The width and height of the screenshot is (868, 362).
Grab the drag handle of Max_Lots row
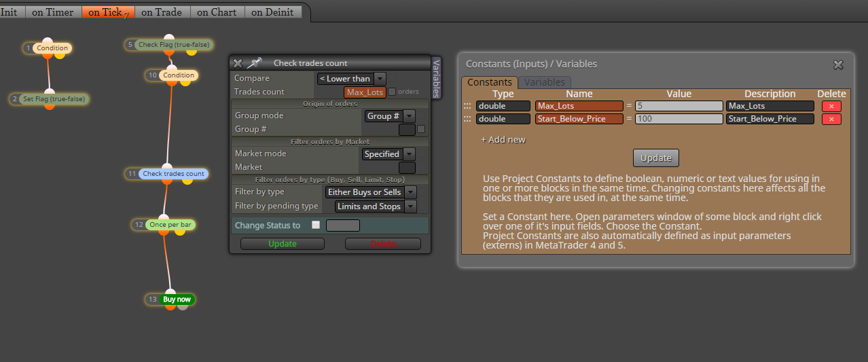467,106
